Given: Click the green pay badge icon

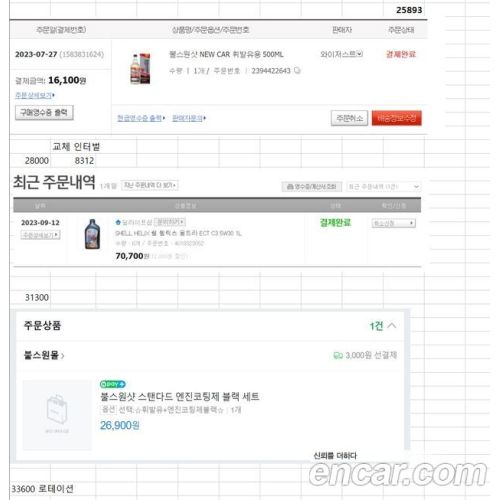Looking at the screenshot, I should pos(113,384).
